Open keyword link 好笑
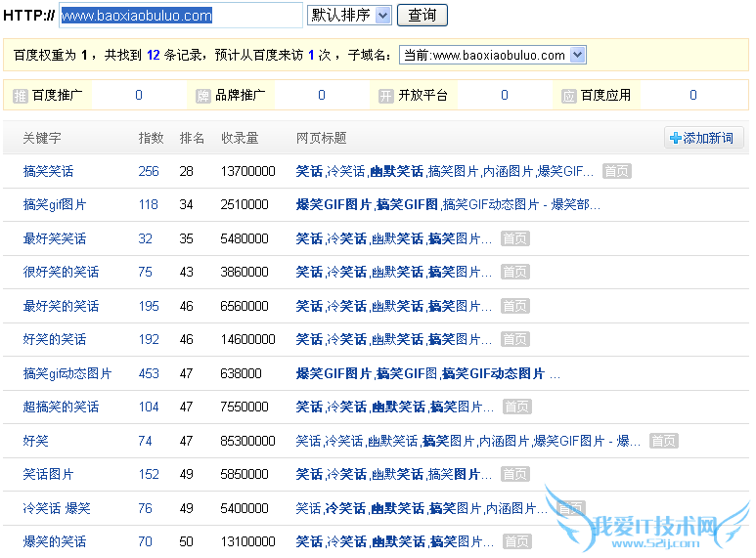This screenshot has height=558, width=756. (x=35, y=441)
